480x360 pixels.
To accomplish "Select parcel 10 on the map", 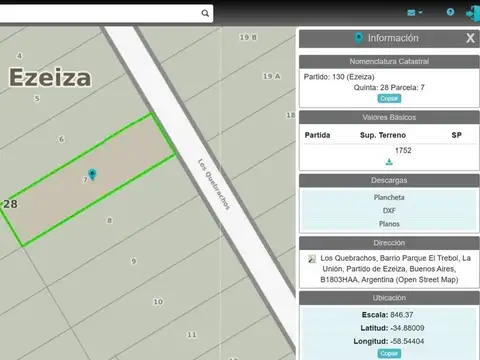I will (158, 302).
